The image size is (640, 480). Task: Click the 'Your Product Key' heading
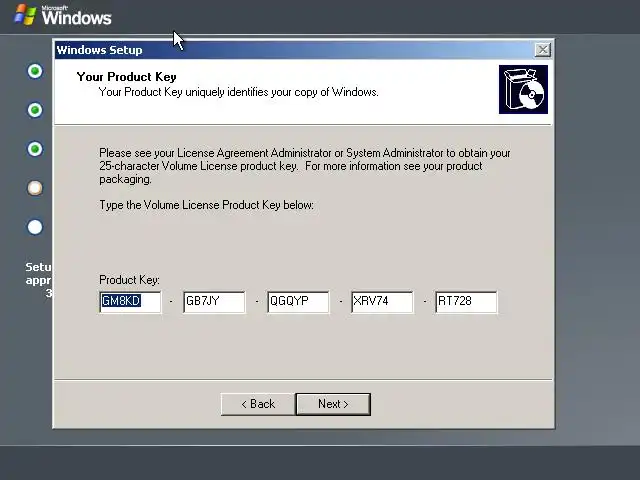(x=127, y=77)
